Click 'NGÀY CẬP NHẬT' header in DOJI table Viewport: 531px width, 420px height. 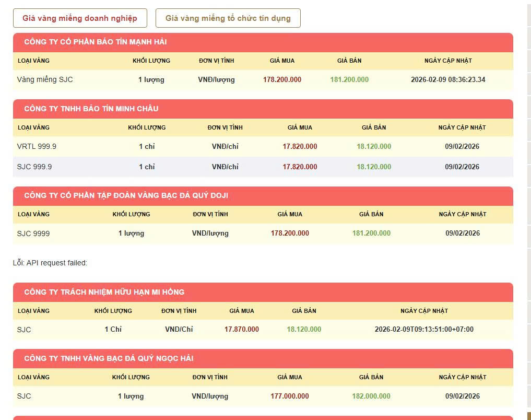[462, 214]
